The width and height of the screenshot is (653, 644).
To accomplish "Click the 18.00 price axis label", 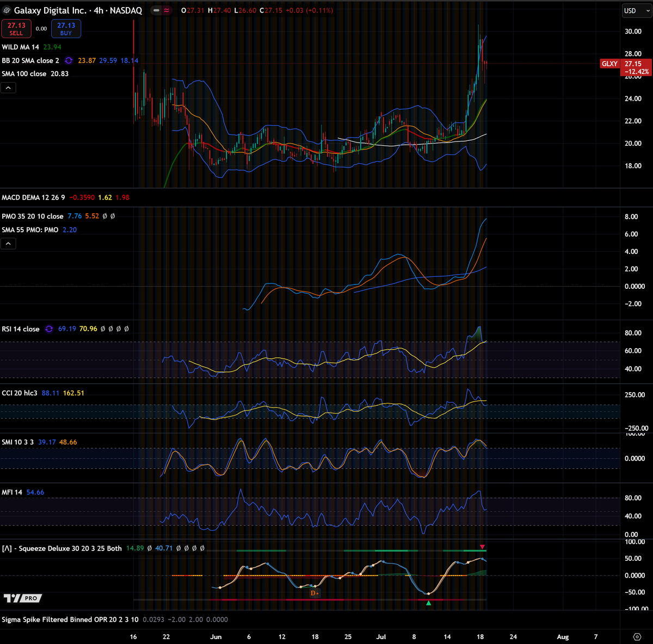I will click(x=633, y=166).
